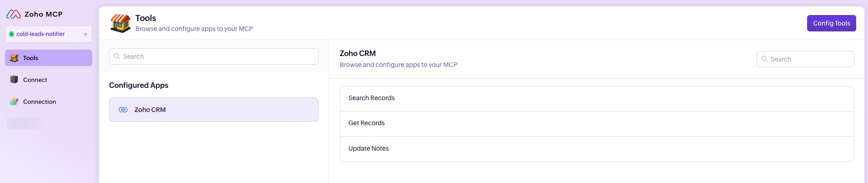Click the Zoho CRM link icon

[123, 110]
